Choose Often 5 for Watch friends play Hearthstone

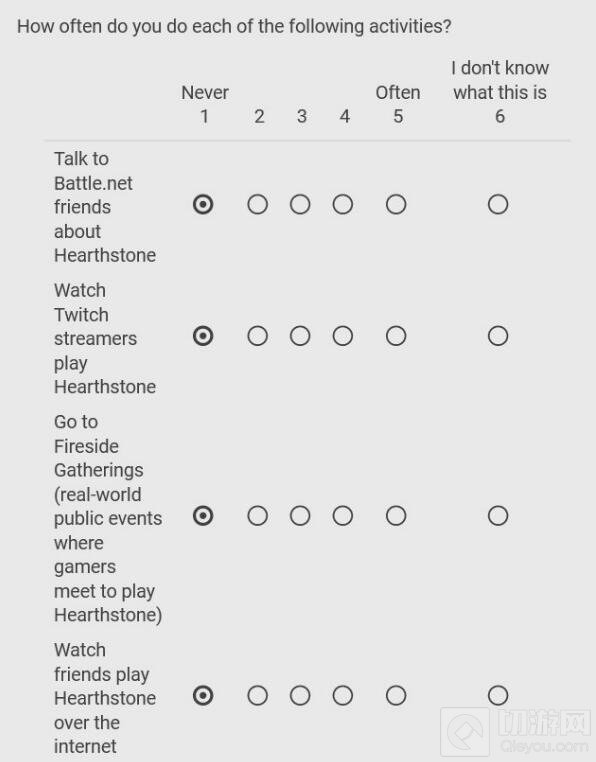[396, 695]
